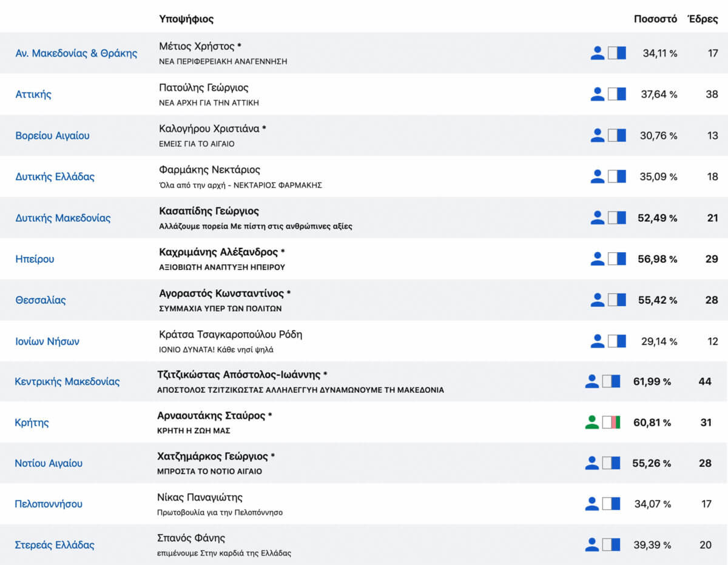Open the Δυτικής Ελλάδας region link
This screenshot has width=728, height=565.
[x=55, y=177]
